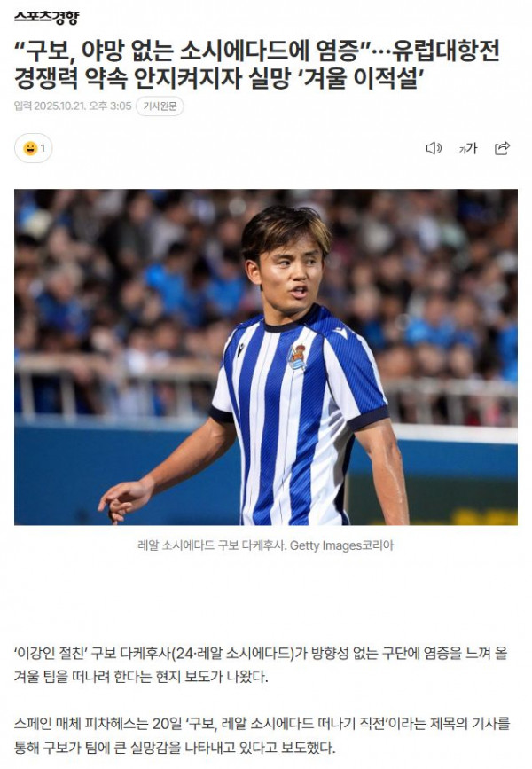The width and height of the screenshot is (532, 769).
Task: Play article audio with the speaker icon
Action: (x=434, y=148)
